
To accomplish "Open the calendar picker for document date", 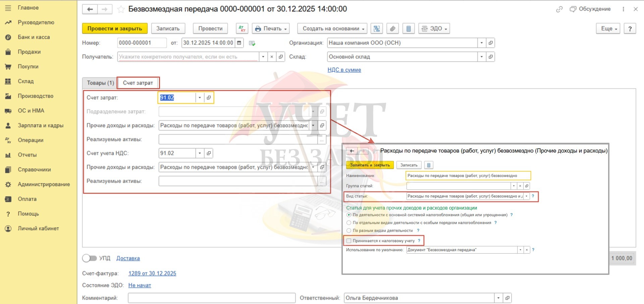I will (x=239, y=43).
